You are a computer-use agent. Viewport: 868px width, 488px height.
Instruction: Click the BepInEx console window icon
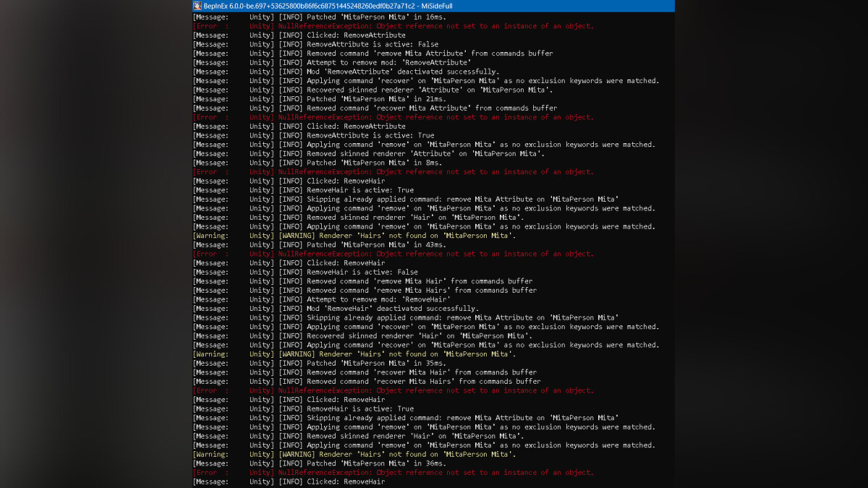[197, 6]
